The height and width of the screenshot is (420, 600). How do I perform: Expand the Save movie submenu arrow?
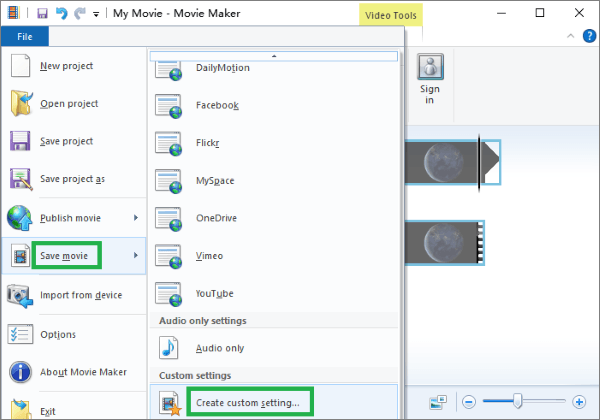[136, 255]
